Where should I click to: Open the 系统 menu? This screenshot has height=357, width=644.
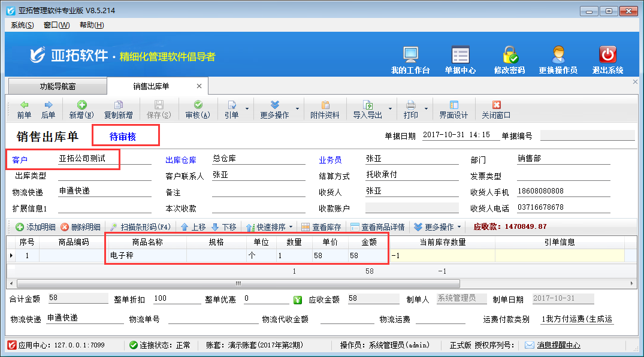(22, 25)
